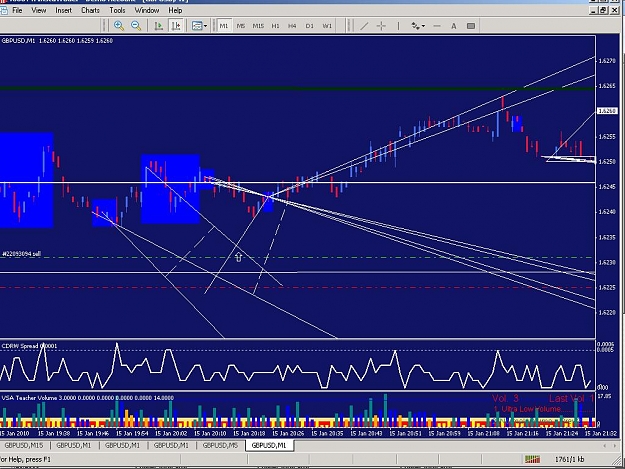The image size is (625, 469).
Task: Open the chart templates dropdown
Action: click(199, 26)
